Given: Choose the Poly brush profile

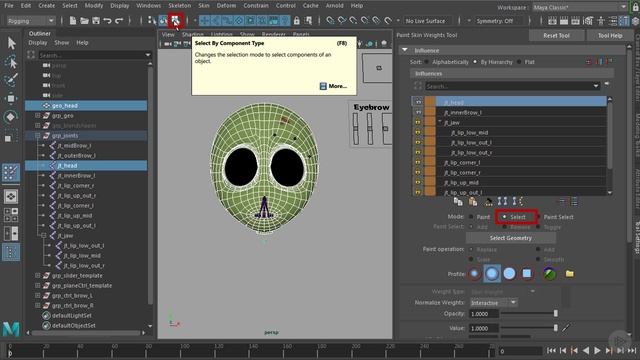Looking at the screenshot, I should coord(492,273).
